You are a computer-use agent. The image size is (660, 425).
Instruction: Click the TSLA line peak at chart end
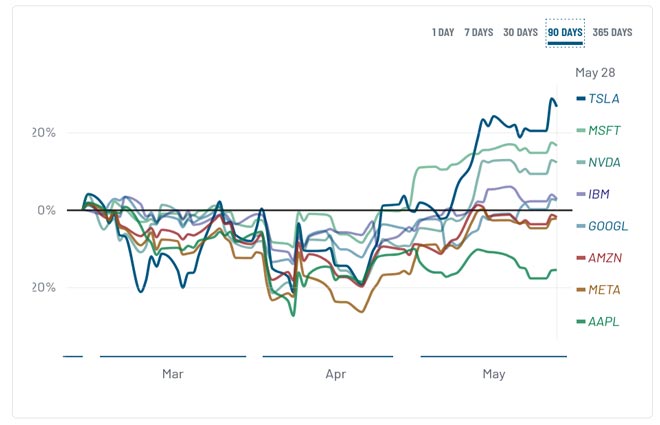[x=552, y=99]
